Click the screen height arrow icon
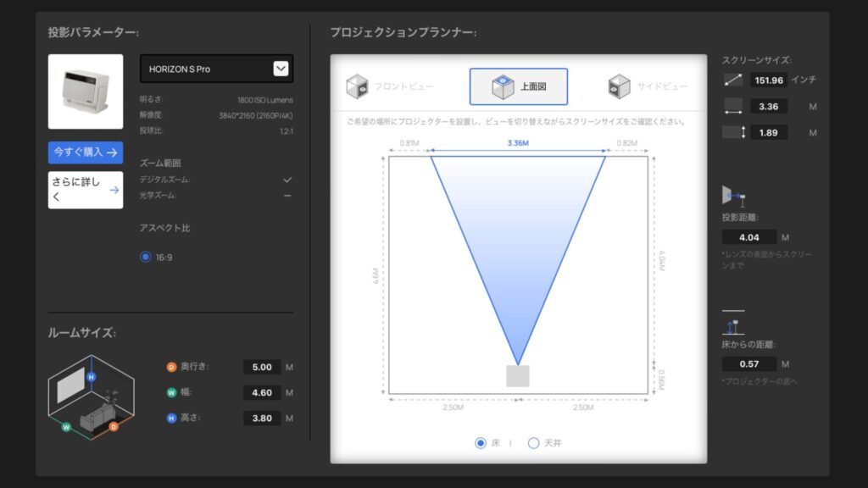The width and height of the screenshot is (868, 488). tap(735, 132)
